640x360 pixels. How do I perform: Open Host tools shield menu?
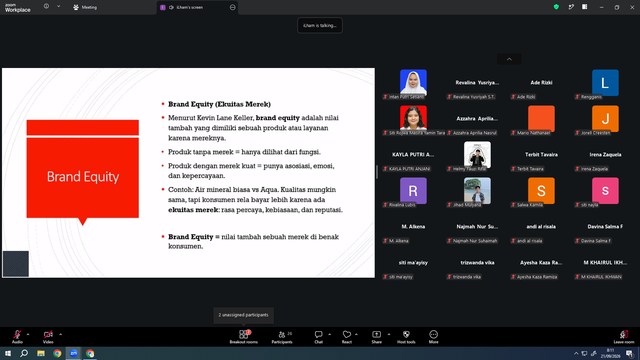tap(406, 337)
